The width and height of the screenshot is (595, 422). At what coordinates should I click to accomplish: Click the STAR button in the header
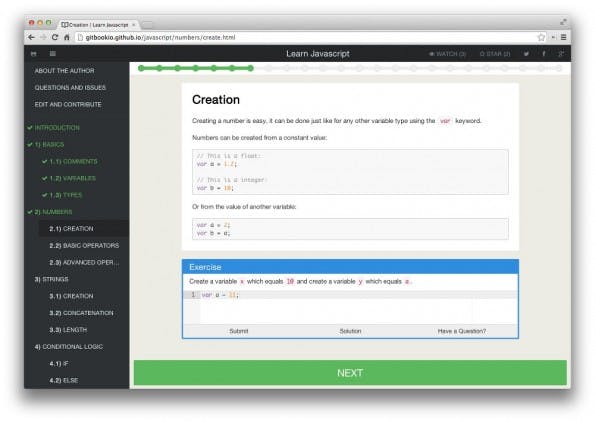tap(495, 54)
